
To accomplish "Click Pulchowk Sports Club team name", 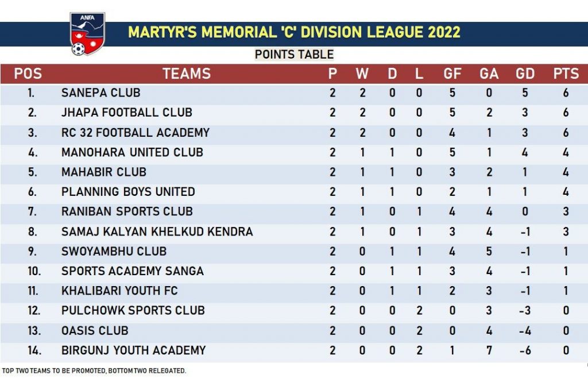I will [133, 311].
